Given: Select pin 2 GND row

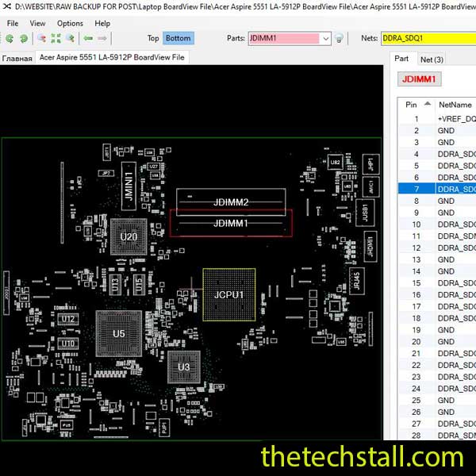Looking at the screenshot, I should click(437, 131).
